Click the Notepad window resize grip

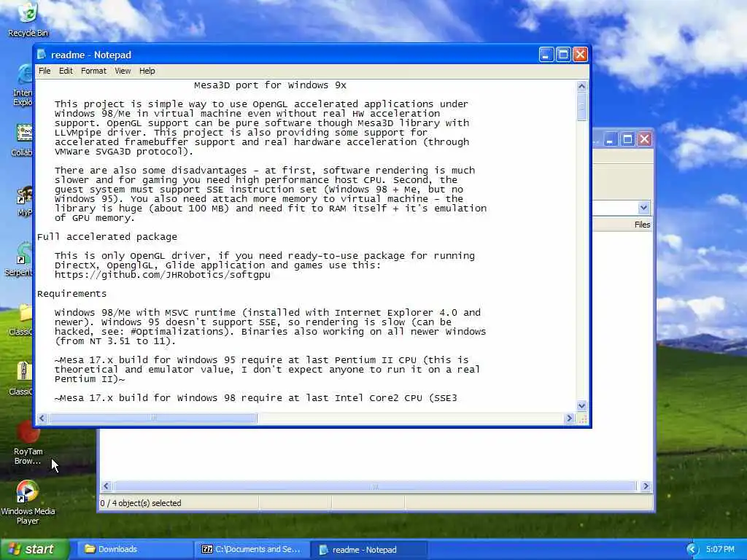tap(581, 419)
